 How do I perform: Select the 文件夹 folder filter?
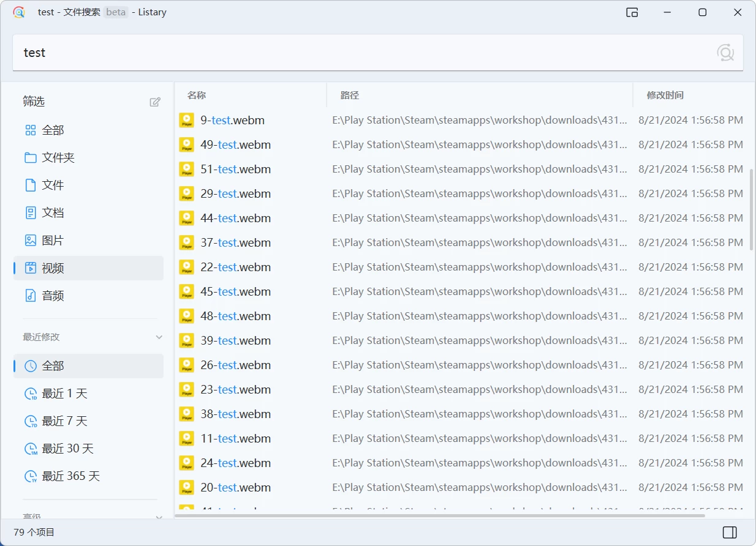(88, 158)
